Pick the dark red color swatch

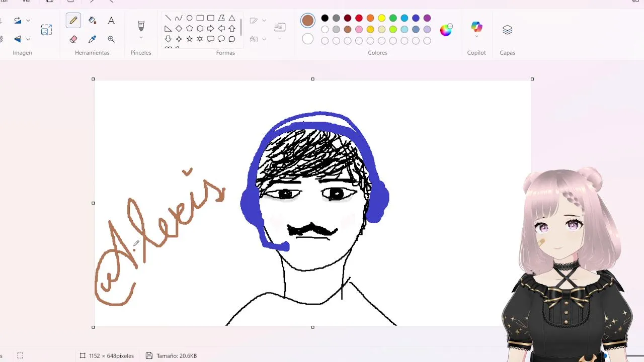(x=348, y=19)
